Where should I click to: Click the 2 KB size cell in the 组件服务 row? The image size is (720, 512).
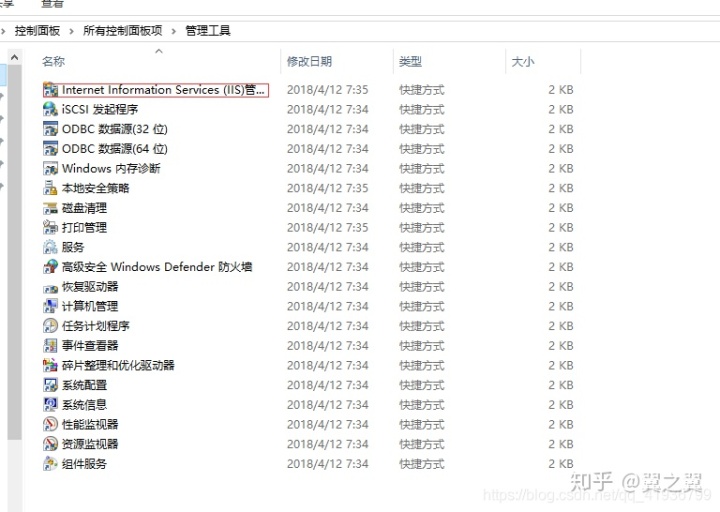pyautogui.click(x=561, y=464)
